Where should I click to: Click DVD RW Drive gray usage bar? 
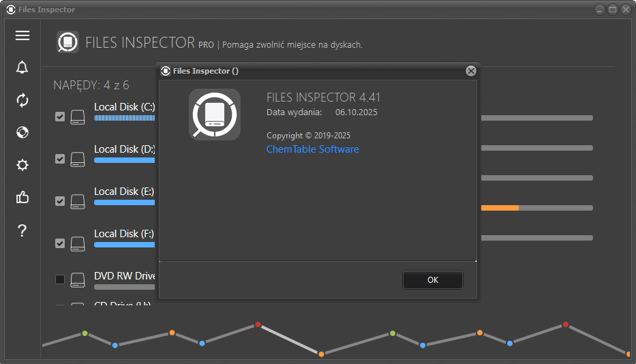point(125,287)
